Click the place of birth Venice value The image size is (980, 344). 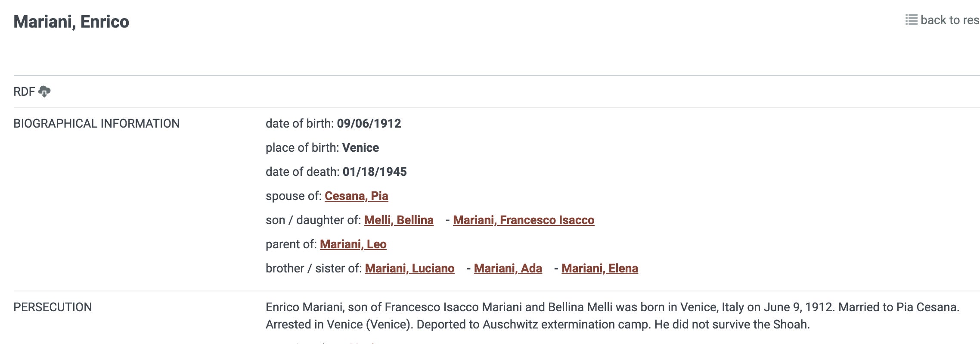pyautogui.click(x=360, y=147)
